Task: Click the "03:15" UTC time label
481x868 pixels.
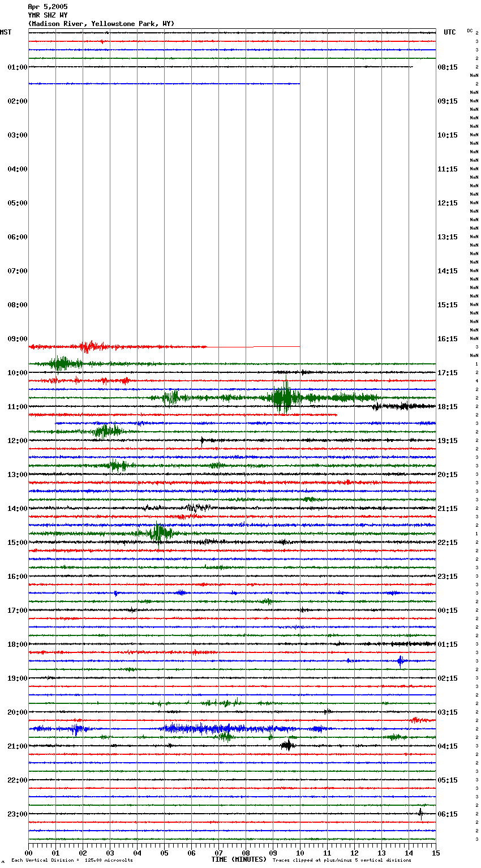Action: [448, 712]
